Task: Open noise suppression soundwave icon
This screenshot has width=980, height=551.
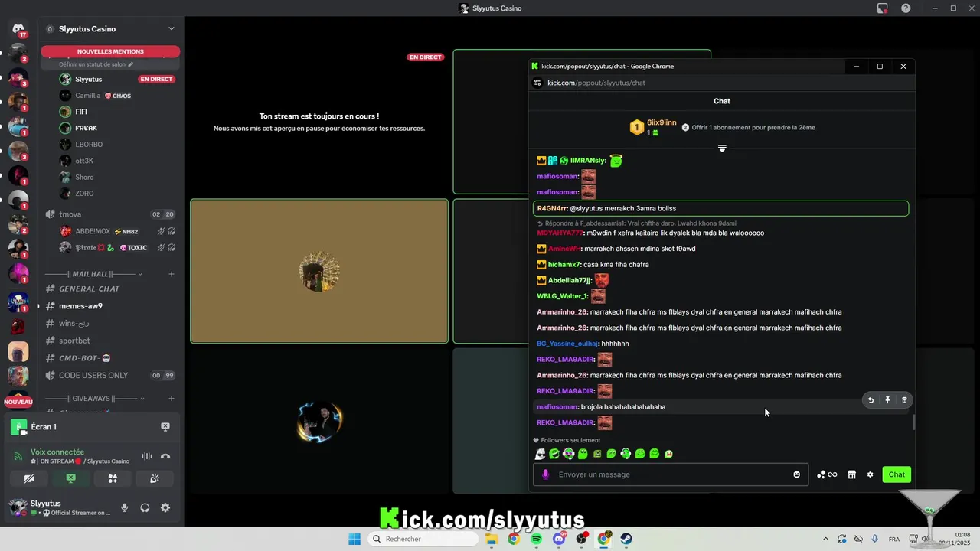Action: (x=146, y=457)
